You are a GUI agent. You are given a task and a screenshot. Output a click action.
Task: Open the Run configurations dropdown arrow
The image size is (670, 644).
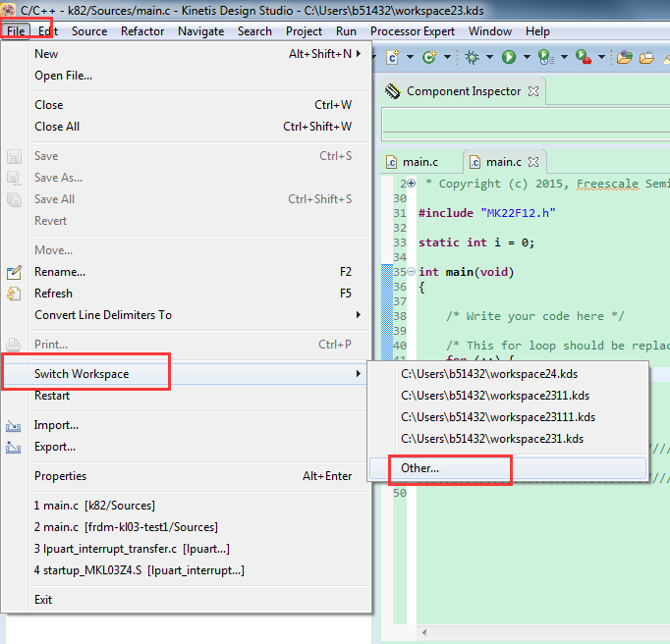click(x=527, y=57)
